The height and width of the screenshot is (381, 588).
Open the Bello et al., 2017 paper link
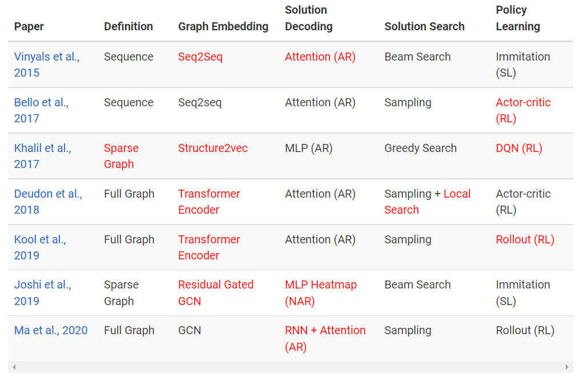[x=41, y=103]
